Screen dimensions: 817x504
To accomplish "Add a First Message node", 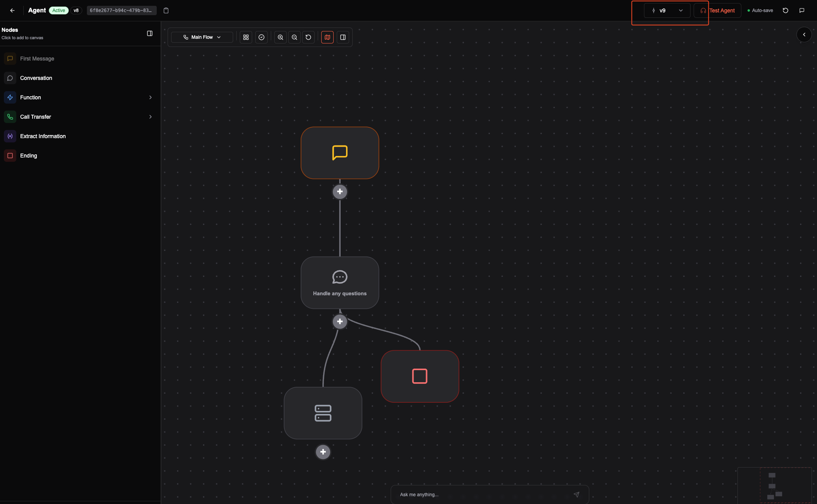I will click(x=80, y=59).
